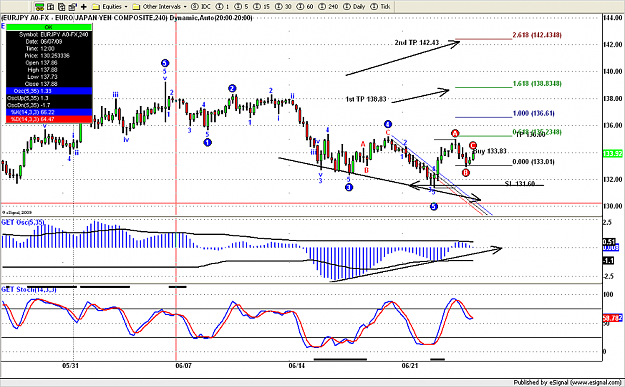This screenshot has width=625, height=387.
Task: Click the overlapping pages toolbar icon
Action: (61, 6)
